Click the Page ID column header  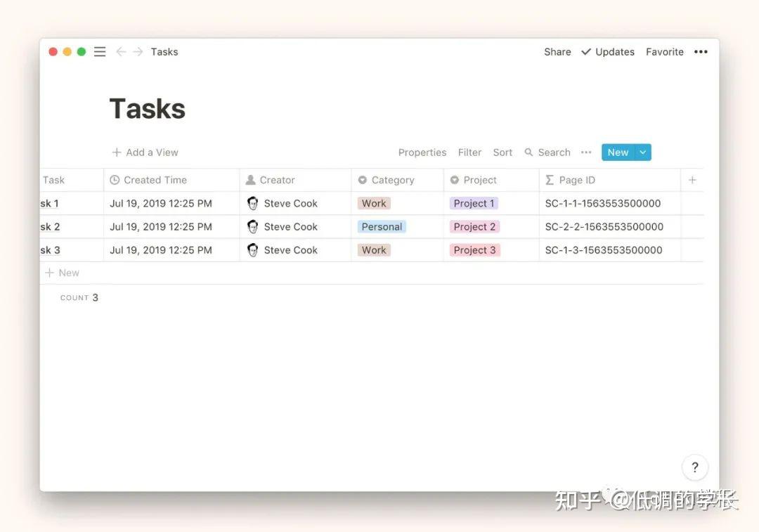pos(609,180)
